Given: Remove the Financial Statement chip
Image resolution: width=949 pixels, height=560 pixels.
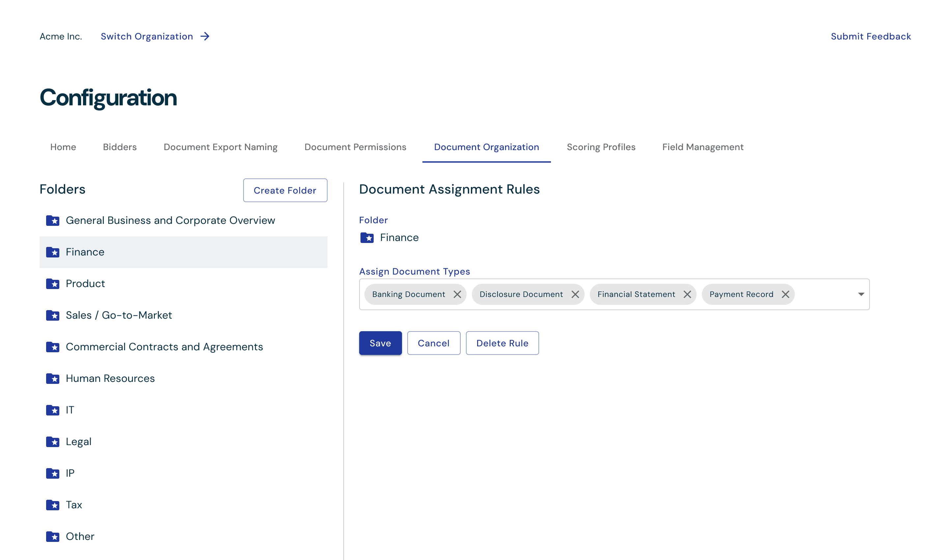Looking at the screenshot, I should [x=687, y=294].
